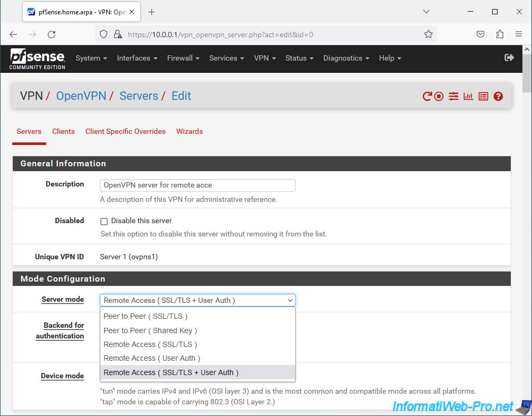The width and height of the screenshot is (532, 416).
Task: Open the System menu
Action: click(x=91, y=58)
